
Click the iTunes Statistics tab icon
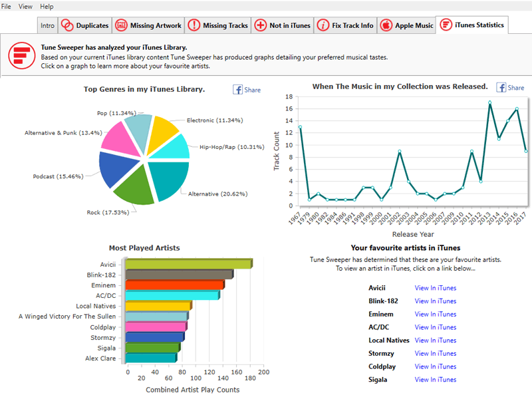pyautogui.click(x=446, y=25)
